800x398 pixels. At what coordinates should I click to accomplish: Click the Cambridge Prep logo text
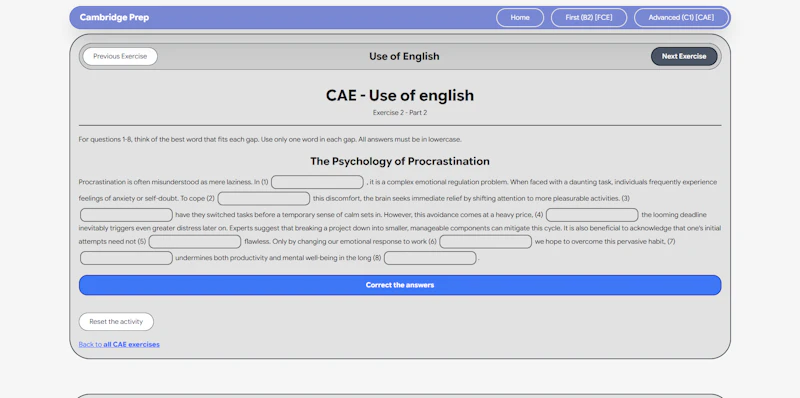click(x=114, y=17)
